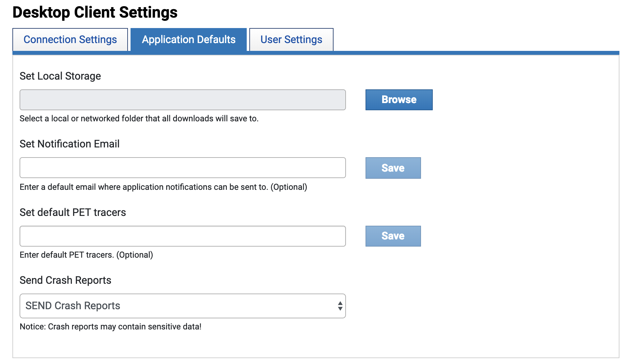Click the Set Notification Email label
The height and width of the screenshot is (364, 624).
(70, 144)
